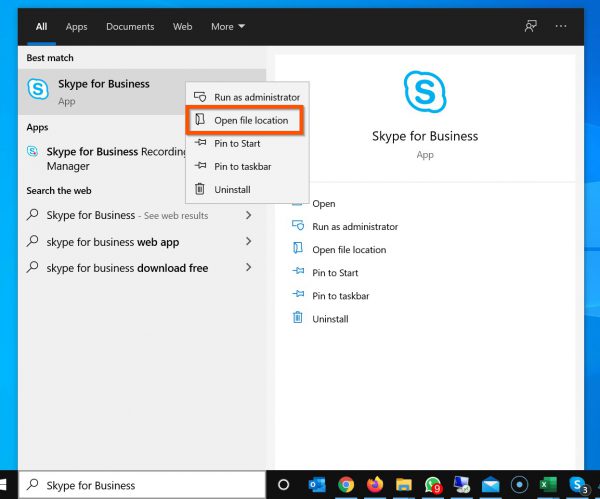Open the ellipsis options menu in the search header

coord(561,27)
